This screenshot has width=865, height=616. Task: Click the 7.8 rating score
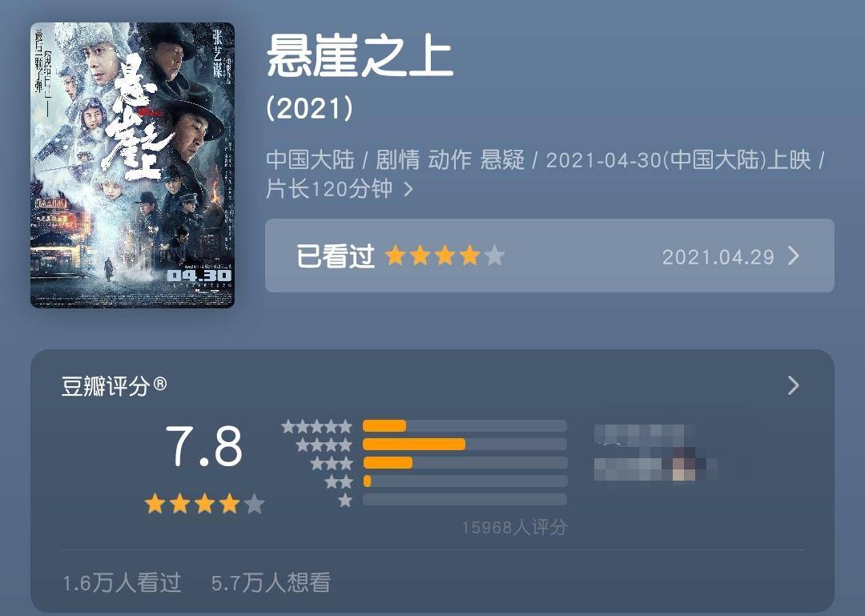coord(204,446)
